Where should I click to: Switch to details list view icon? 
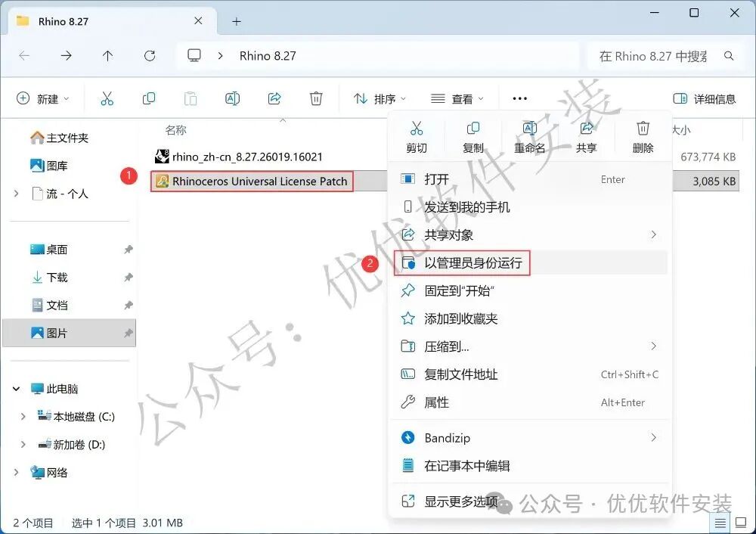click(720, 523)
